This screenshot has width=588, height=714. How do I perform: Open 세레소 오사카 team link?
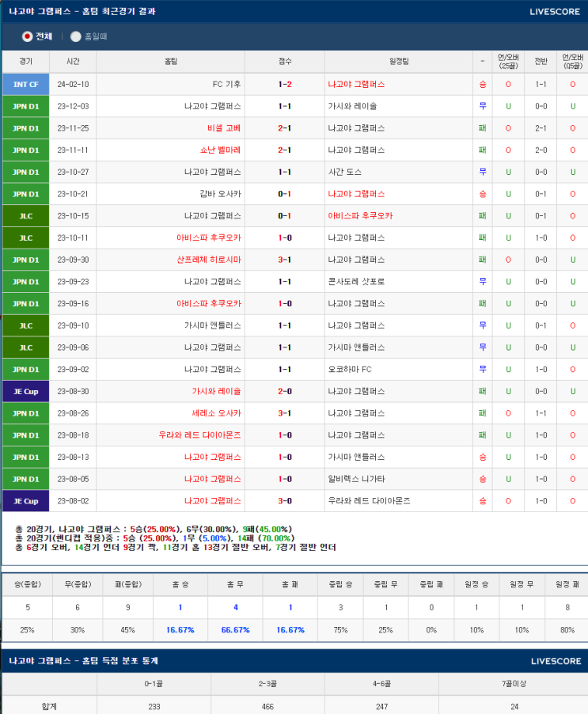[216, 413]
